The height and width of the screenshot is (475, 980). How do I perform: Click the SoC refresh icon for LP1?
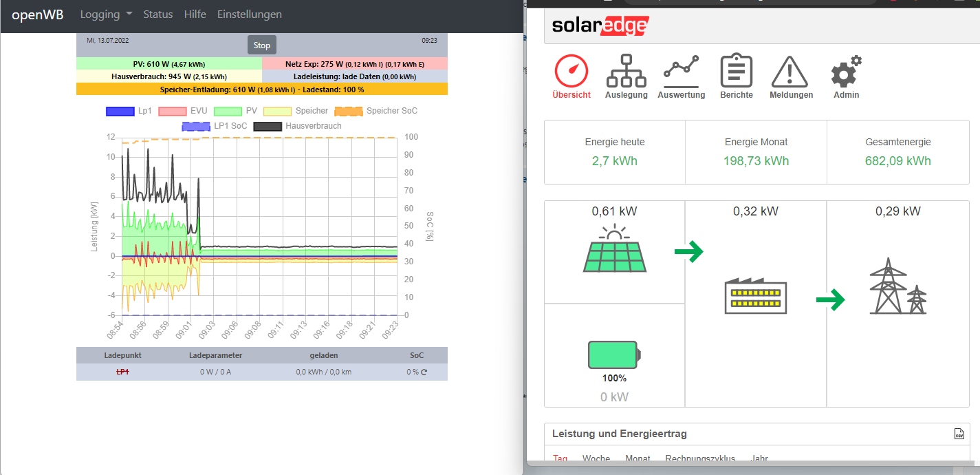pos(424,372)
